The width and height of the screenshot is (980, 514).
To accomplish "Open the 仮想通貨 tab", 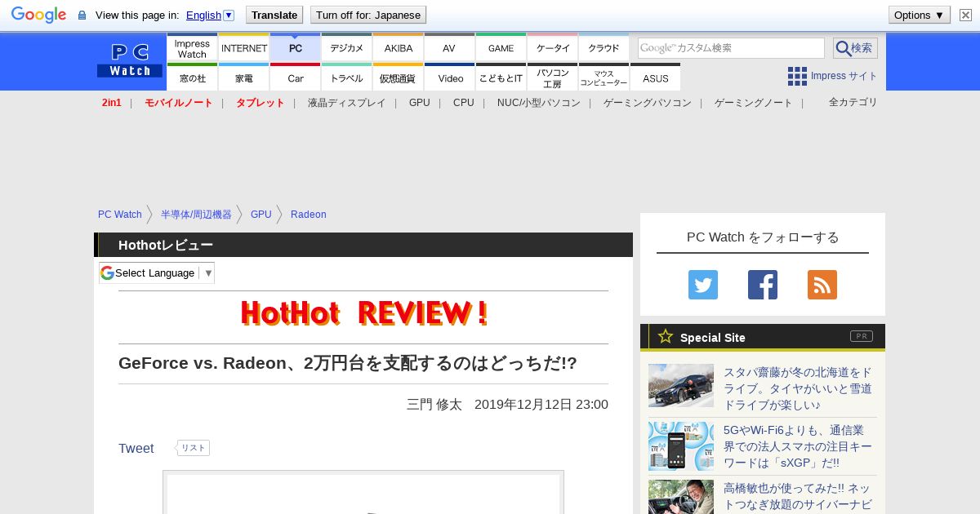I will [399, 78].
